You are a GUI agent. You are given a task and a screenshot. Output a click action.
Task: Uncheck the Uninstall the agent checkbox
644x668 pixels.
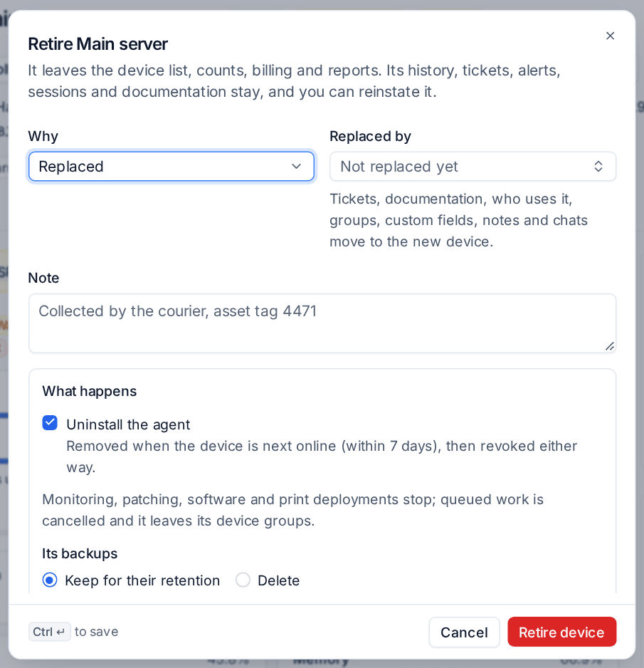click(50, 423)
